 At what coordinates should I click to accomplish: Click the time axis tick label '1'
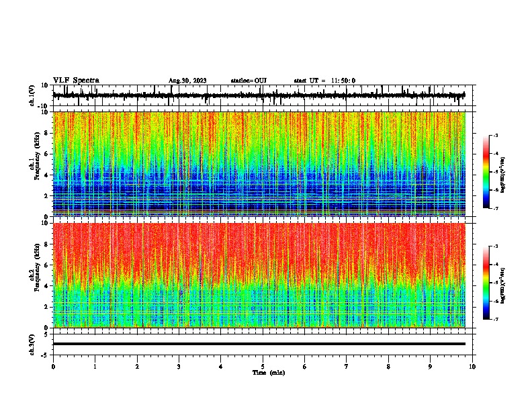point(95,367)
